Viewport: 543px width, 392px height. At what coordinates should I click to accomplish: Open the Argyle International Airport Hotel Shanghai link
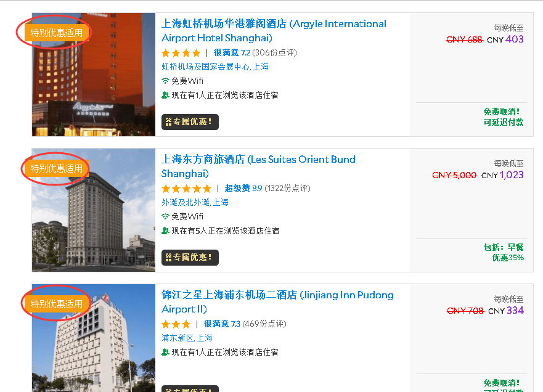point(274,31)
